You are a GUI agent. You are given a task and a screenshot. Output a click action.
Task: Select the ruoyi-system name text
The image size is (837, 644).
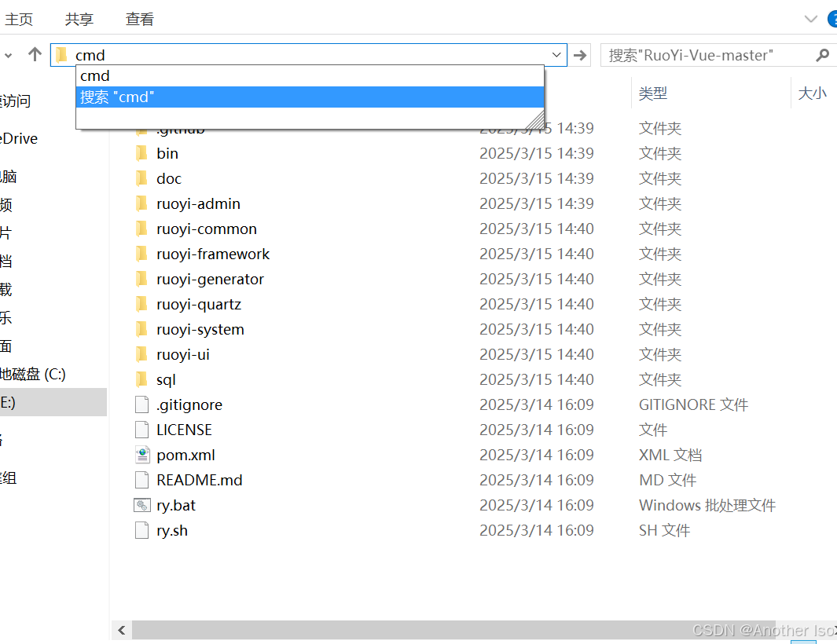coord(200,329)
